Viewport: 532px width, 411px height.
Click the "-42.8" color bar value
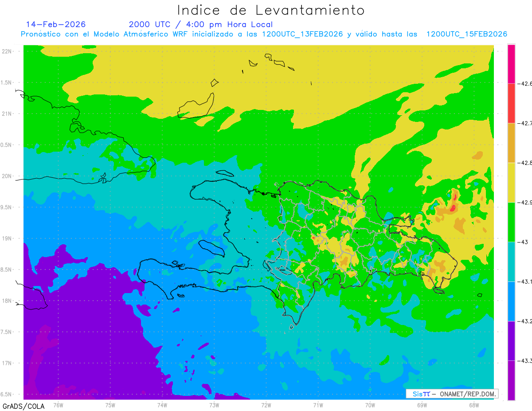[x=524, y=163]
